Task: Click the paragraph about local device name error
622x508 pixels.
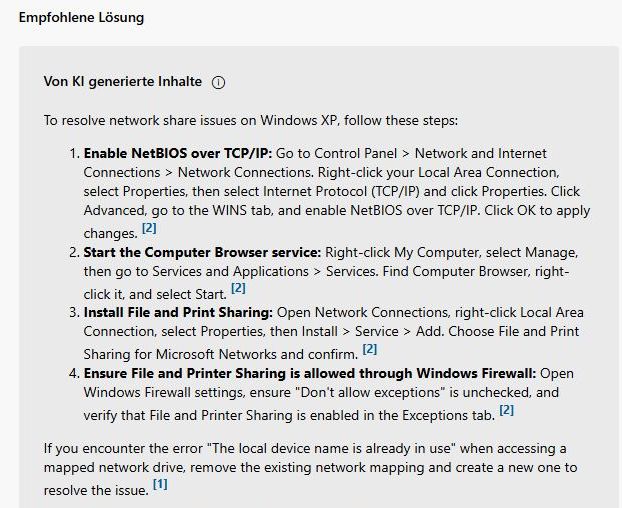Action: pyautogui.click(x=310, y=468)
